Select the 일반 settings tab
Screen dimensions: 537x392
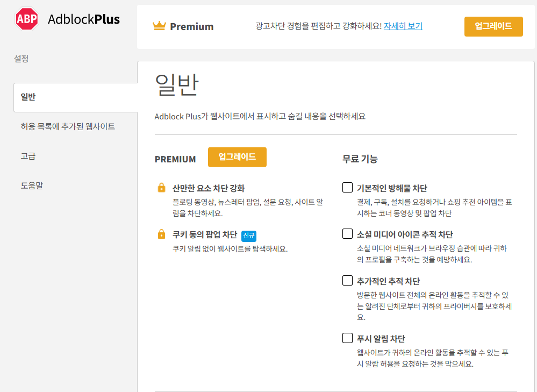[x=76, y=97]
